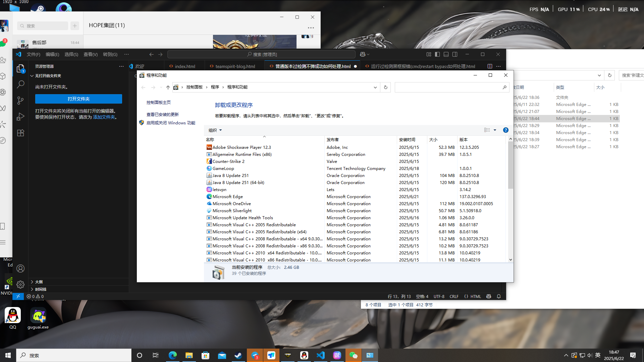Toggle VS Code bottom panel layout icon
Screen dimensions: 644x362
446,54
